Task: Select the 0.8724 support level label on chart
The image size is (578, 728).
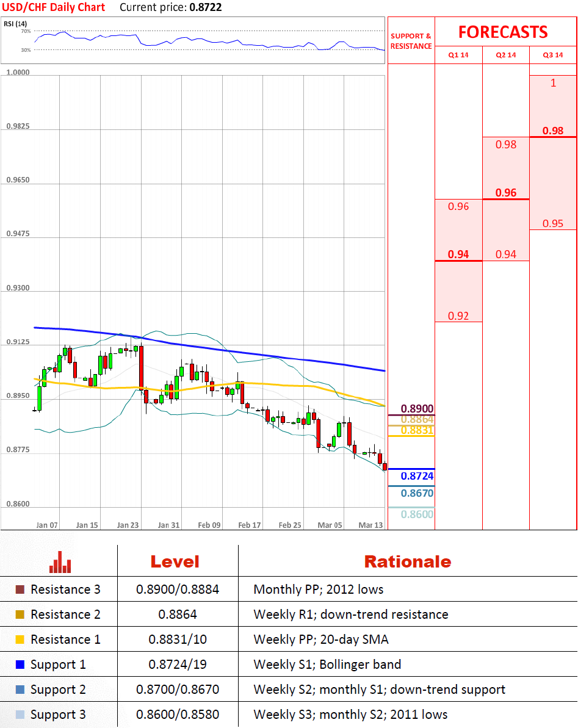Action: [417, 475]
